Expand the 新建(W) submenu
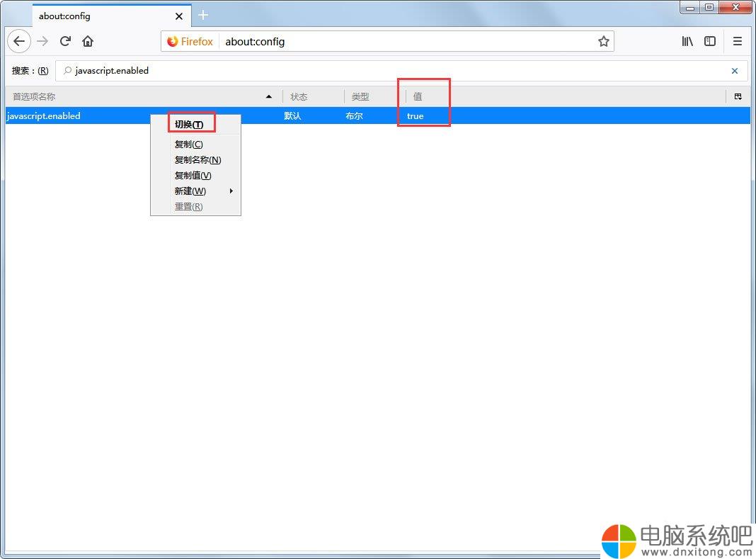Image resolution: width=756 pixels, height=559 pixels. 196,191
